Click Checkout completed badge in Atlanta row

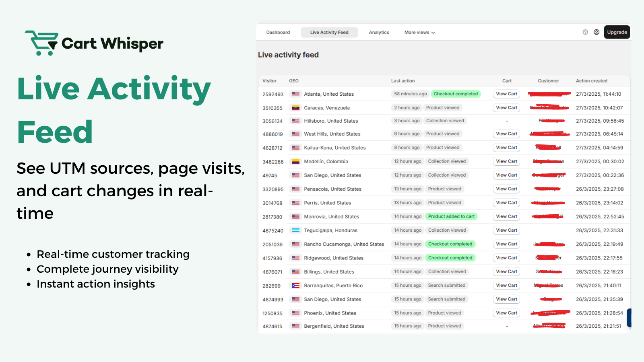click(x=456, y=94)
